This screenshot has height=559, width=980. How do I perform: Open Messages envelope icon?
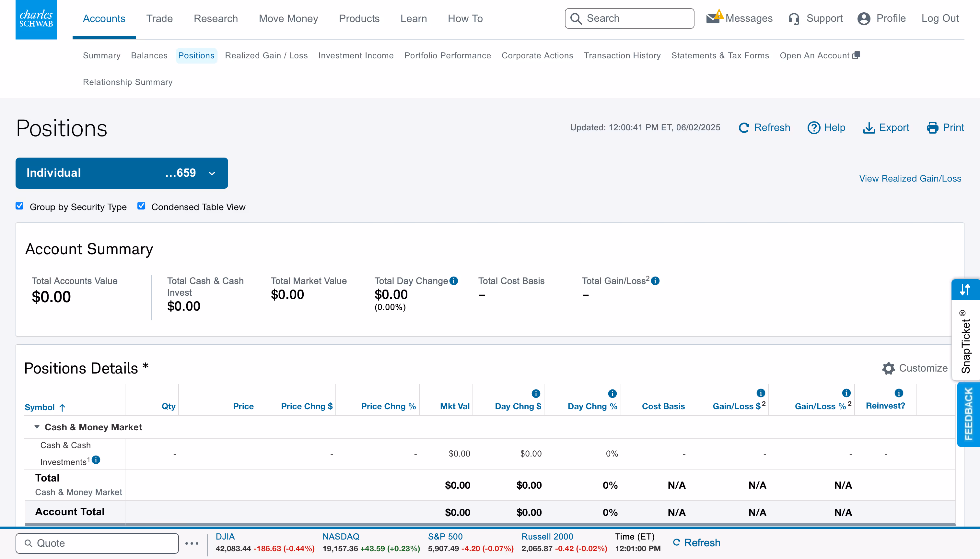click(x=713, y=18)
